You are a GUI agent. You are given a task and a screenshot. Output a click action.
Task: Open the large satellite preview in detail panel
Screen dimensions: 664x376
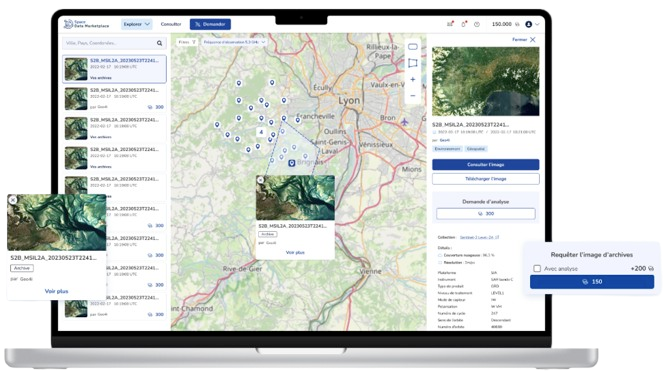(486, 81)
